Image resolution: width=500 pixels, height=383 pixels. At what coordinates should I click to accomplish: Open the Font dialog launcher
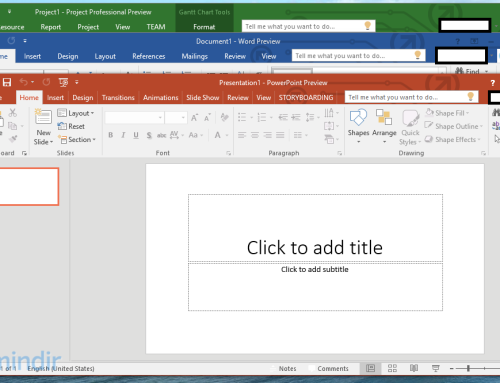point(229,153)
